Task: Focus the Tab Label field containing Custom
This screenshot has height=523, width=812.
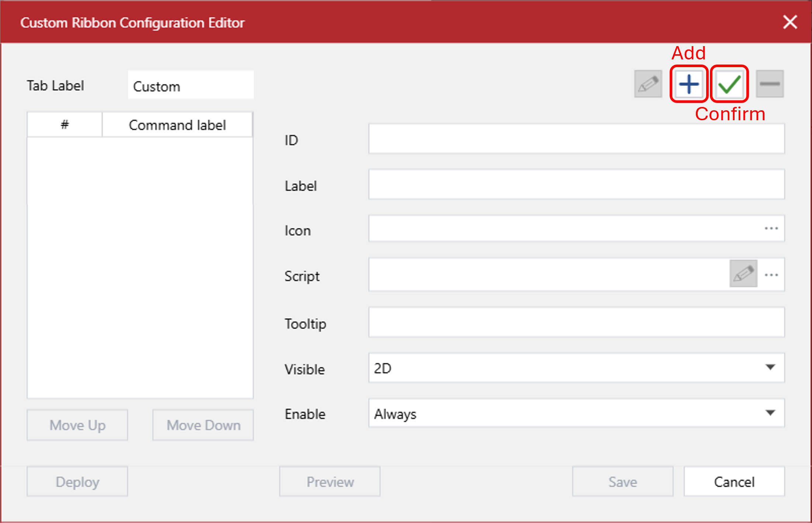Action: [x=191, y=86]
